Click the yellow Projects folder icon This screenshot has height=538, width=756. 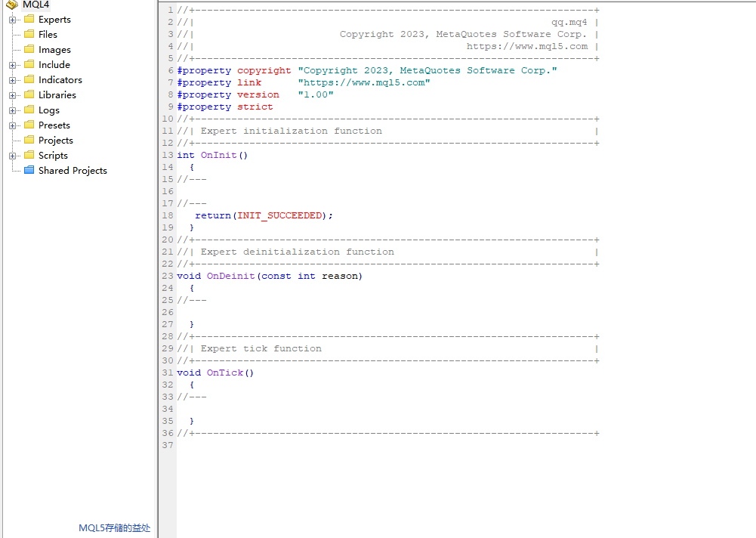tap(29, 140)
